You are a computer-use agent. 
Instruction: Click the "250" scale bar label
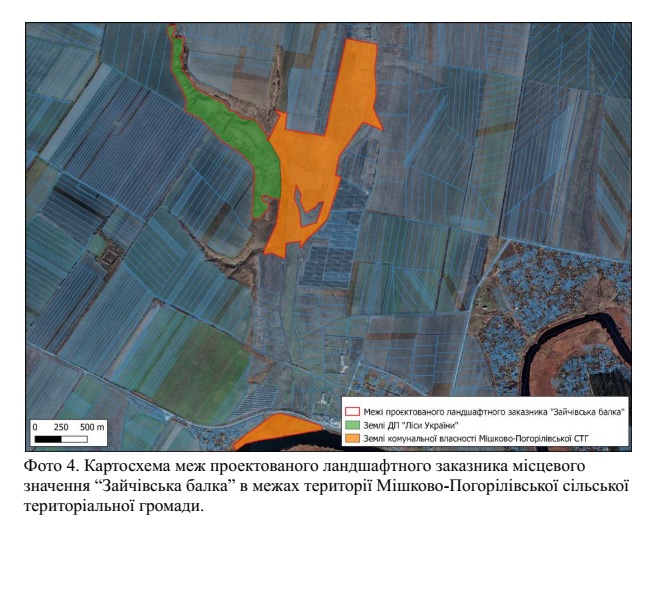click(62, 427)
